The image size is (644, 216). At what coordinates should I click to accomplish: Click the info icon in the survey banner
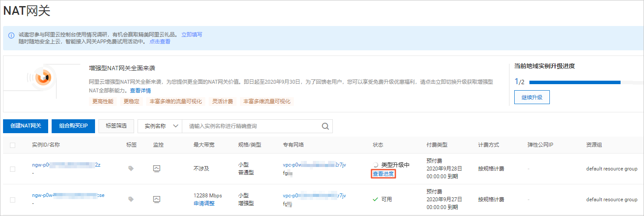pyautogui.click(x=12, y=35)
